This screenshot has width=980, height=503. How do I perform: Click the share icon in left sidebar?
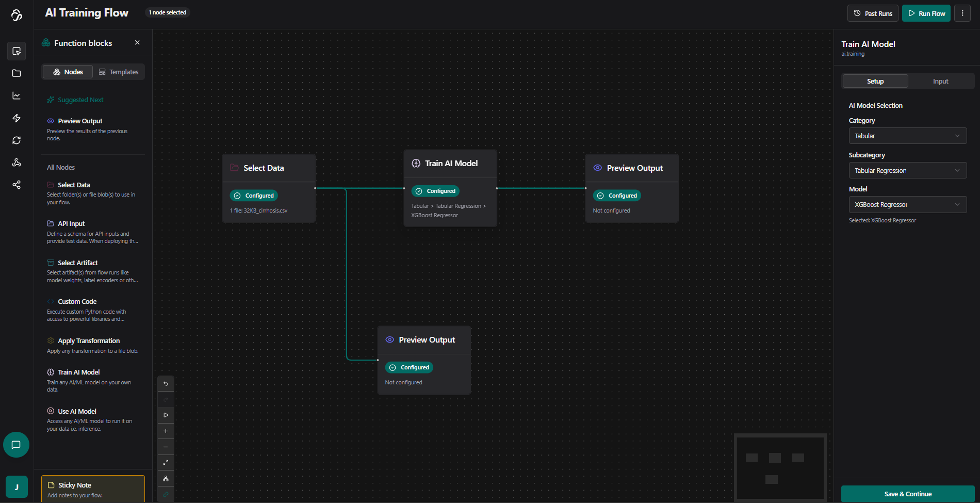coord(17,185)
